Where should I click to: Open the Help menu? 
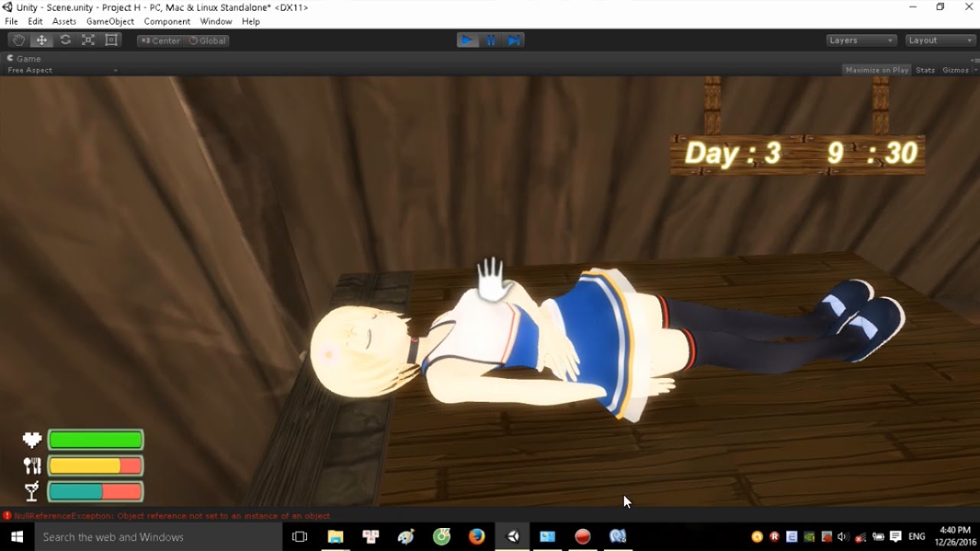pyautogui.click(x=251, y=21)
